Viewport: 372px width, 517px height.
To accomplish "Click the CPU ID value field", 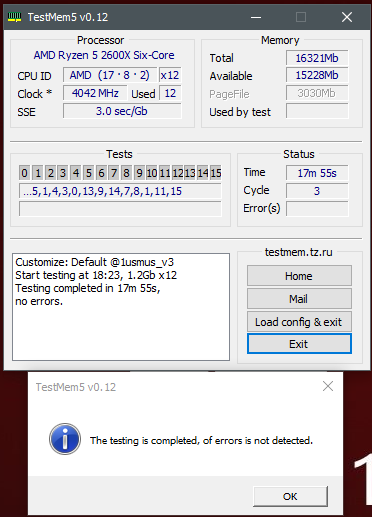I will coord(110,75).
